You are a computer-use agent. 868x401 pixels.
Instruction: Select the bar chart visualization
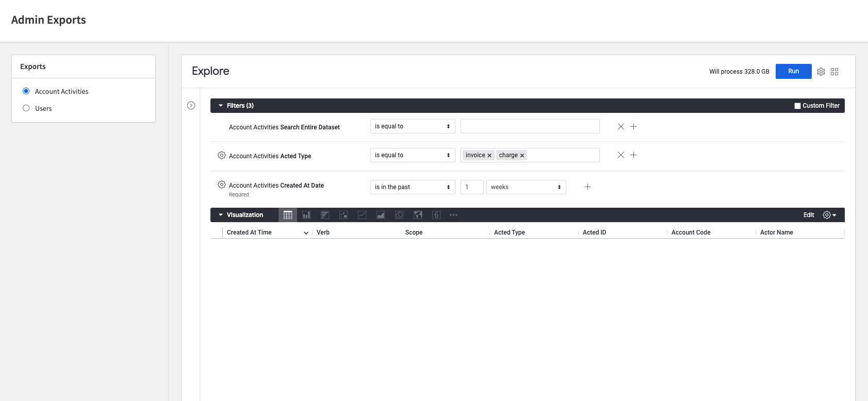(x=325, y=215)
